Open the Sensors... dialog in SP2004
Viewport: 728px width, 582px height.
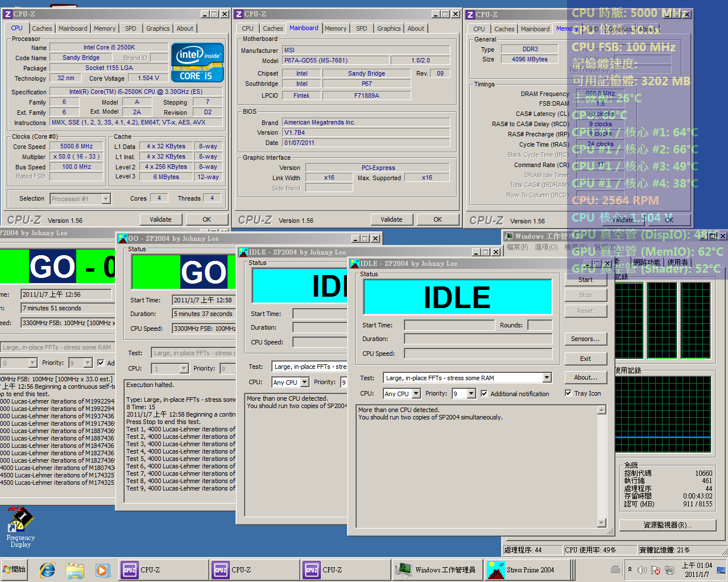coord(585,339)
